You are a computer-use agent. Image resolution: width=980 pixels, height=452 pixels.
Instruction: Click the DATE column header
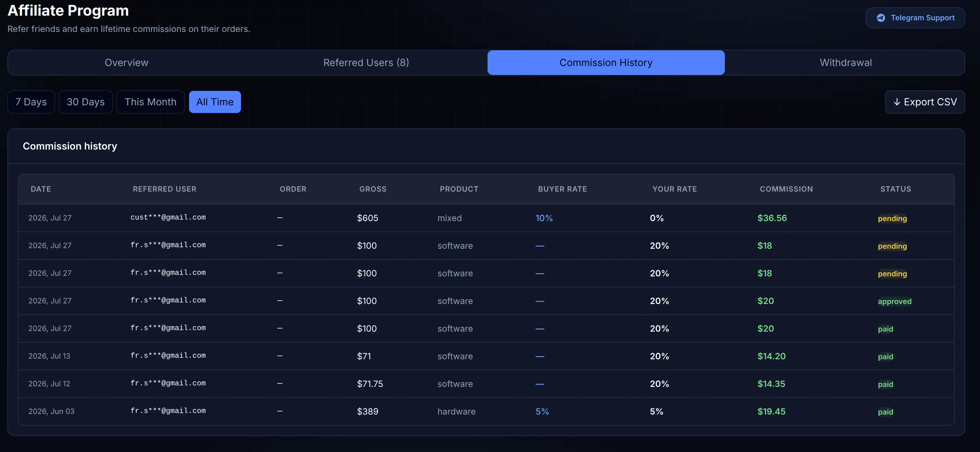(41, 189)
